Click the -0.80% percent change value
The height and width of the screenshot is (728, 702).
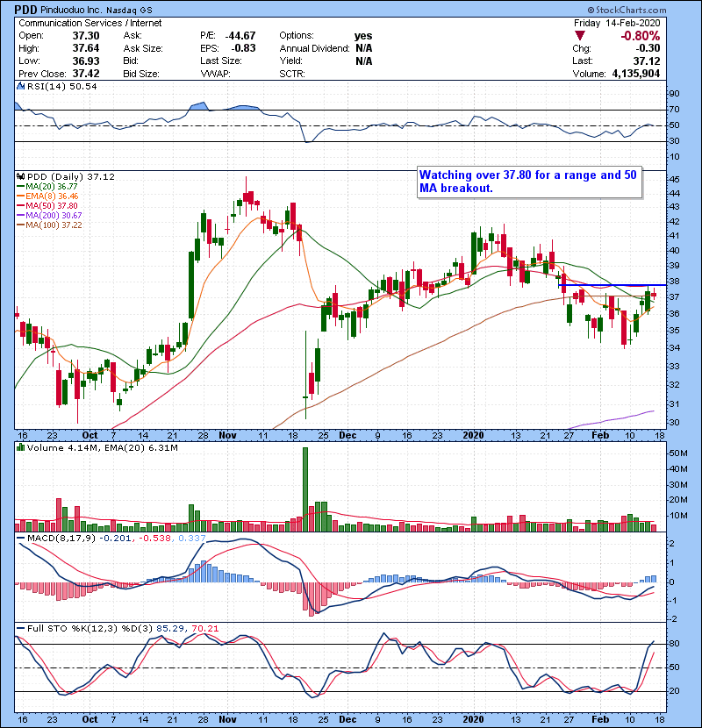click(641, 36)
